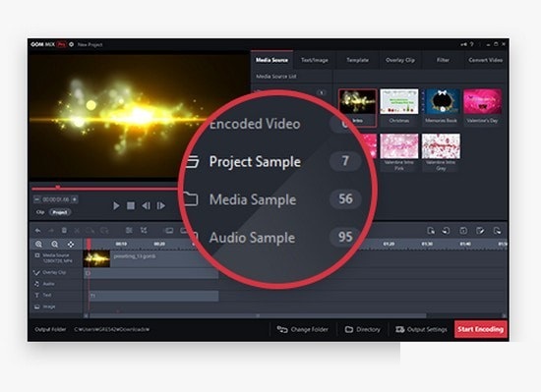This screenshot has height=392, width=541.
Task: Decrease timecode with the minus stepper
Action: coord(37,199)
